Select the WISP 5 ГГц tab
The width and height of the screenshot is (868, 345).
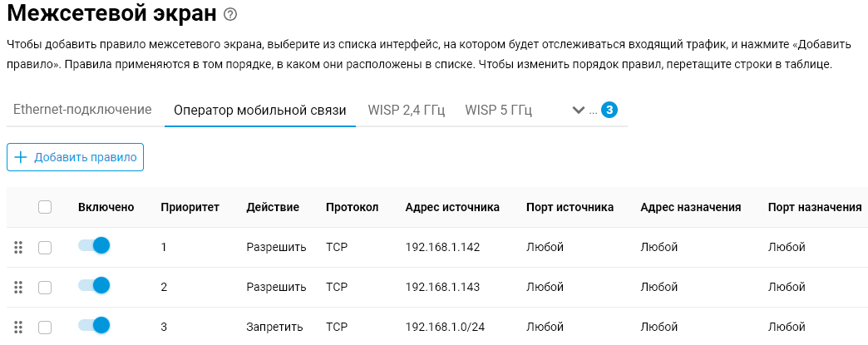[x=498, y=110]
